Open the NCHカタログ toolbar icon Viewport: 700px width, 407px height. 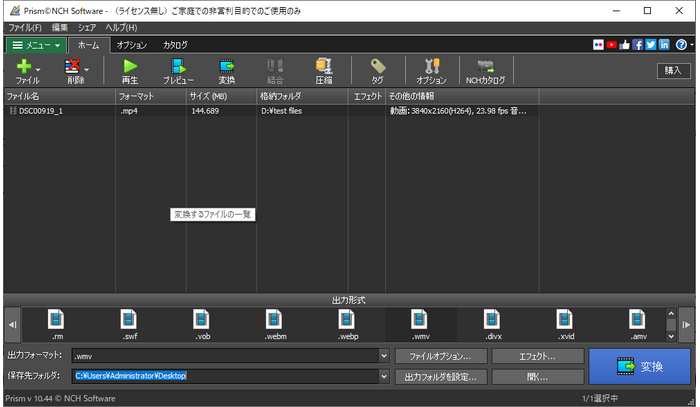point(486,69)
